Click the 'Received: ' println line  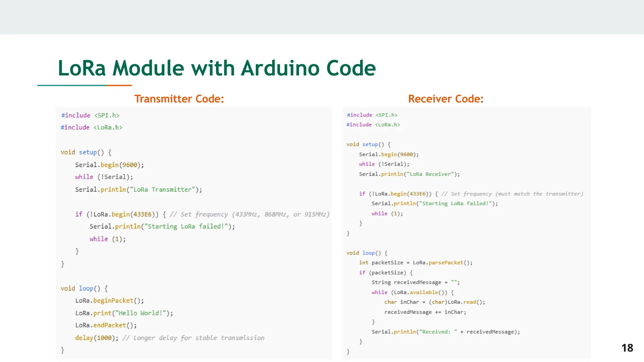click(x=446, y=332)
